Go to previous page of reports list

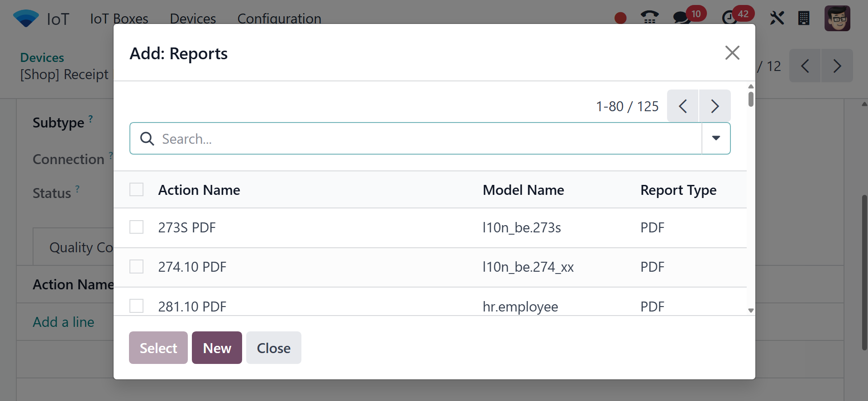683,106
